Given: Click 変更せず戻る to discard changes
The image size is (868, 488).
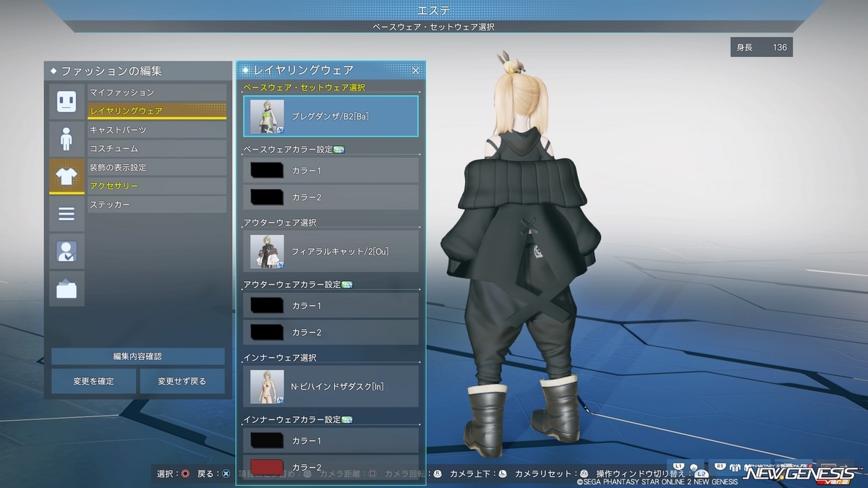Looking at the screenshot, I should click(x=182, y=381).
